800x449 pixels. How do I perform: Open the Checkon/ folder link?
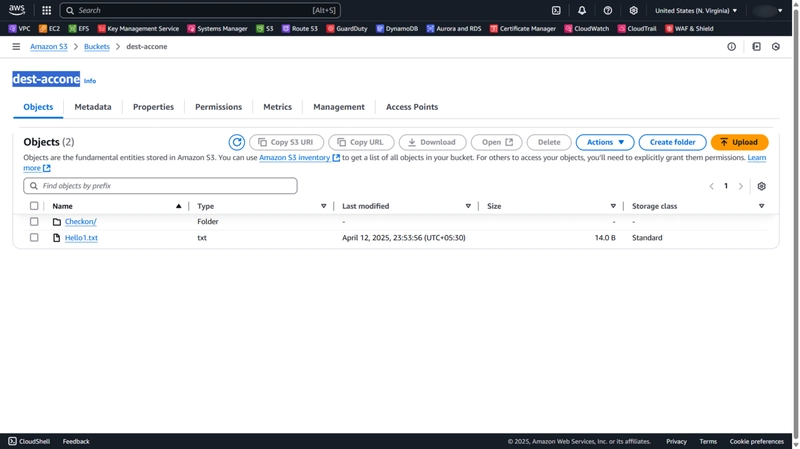(x=81, y=221)
